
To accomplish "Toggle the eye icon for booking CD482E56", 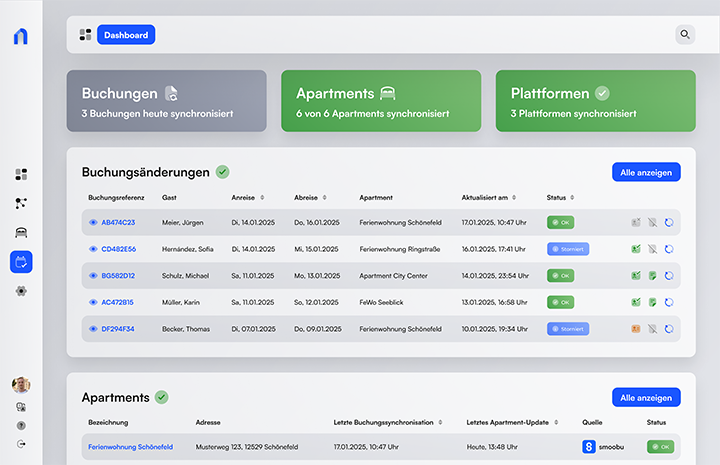I will [x=93, y=249].
